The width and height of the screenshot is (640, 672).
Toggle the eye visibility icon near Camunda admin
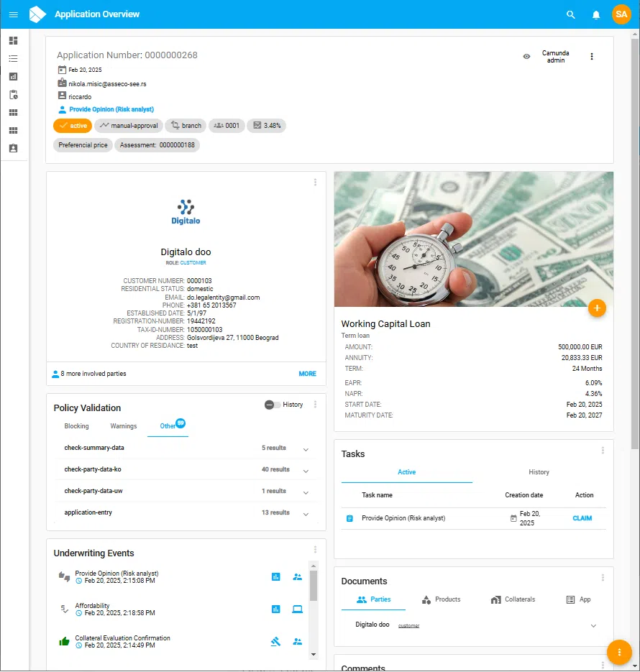coord(526,56)
